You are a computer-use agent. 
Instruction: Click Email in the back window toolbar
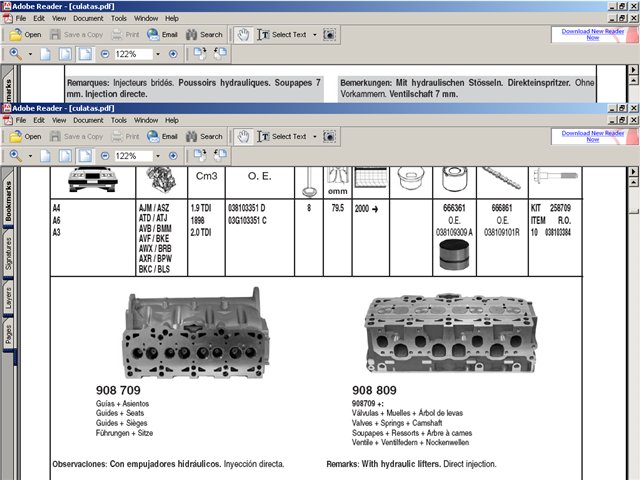[162, 35]
